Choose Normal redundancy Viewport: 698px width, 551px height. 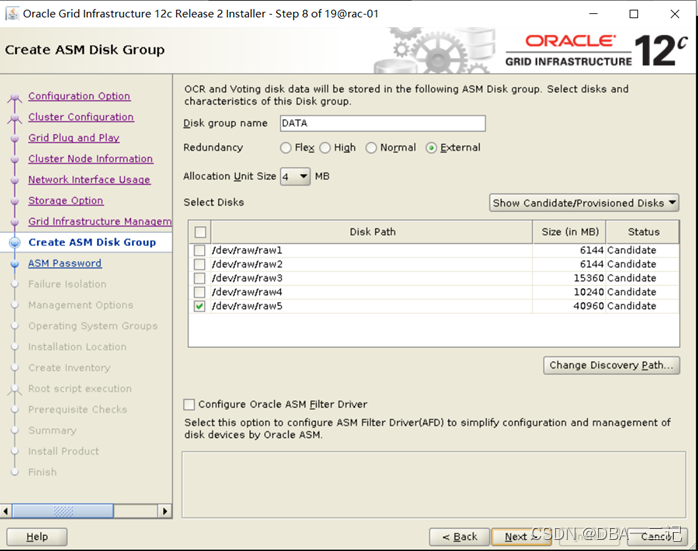point(371,148)
